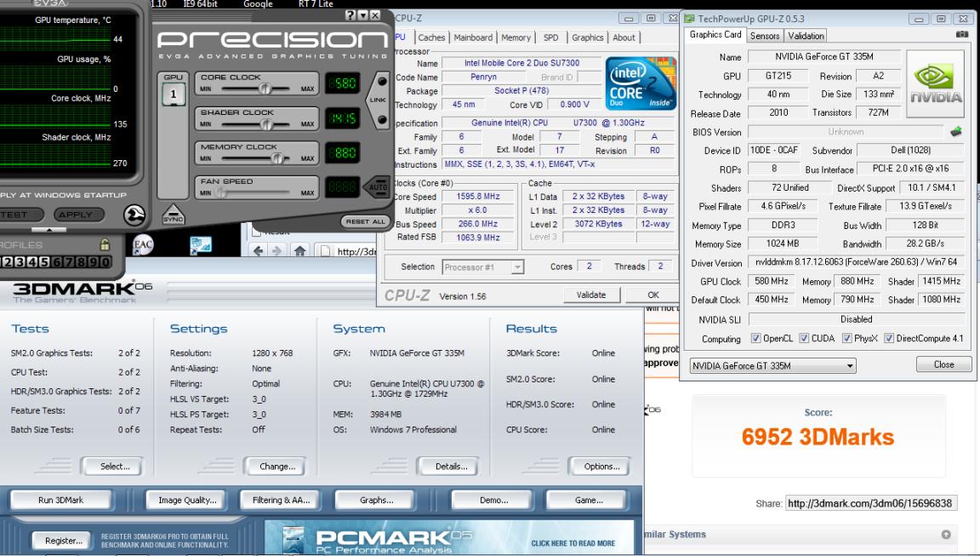Viewport: 980px width, 556px height.
Task: Toggle the LINK dot beside Core Clock
Action: 382,81
